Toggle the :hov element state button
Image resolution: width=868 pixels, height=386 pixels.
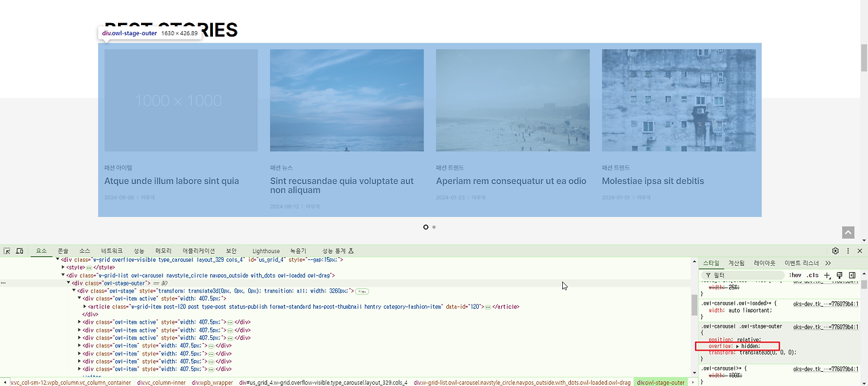795,275
